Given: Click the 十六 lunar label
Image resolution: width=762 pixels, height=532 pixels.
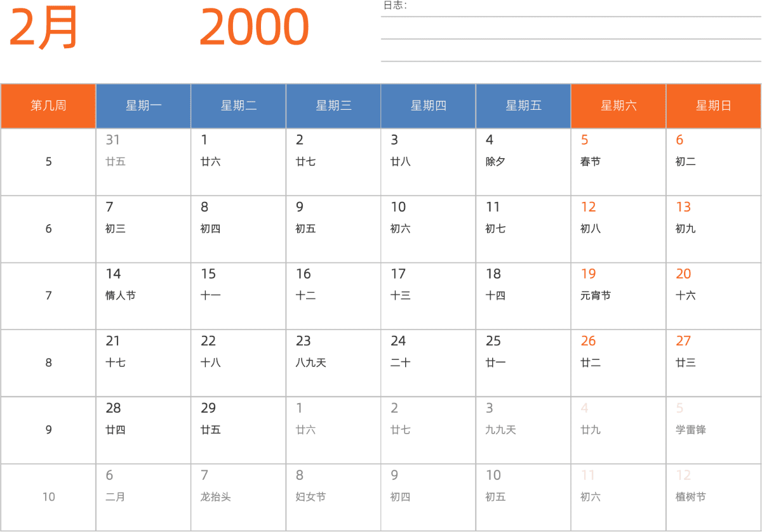Looking at the screenshot, I should (x=686, y=296).
